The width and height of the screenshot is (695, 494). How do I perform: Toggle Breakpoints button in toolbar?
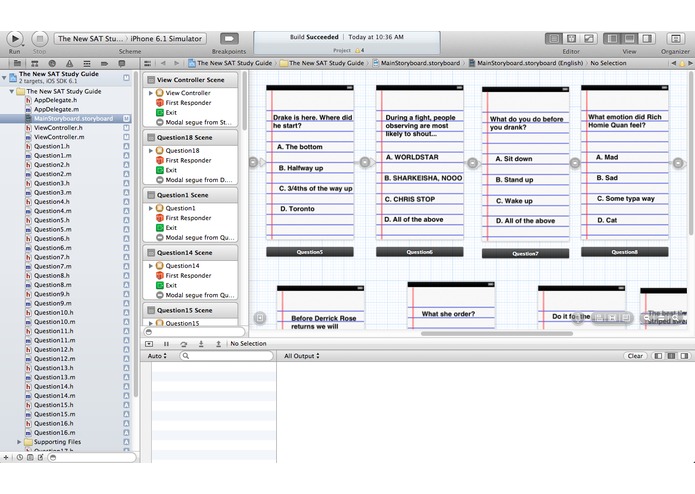(x=229, y=39)
